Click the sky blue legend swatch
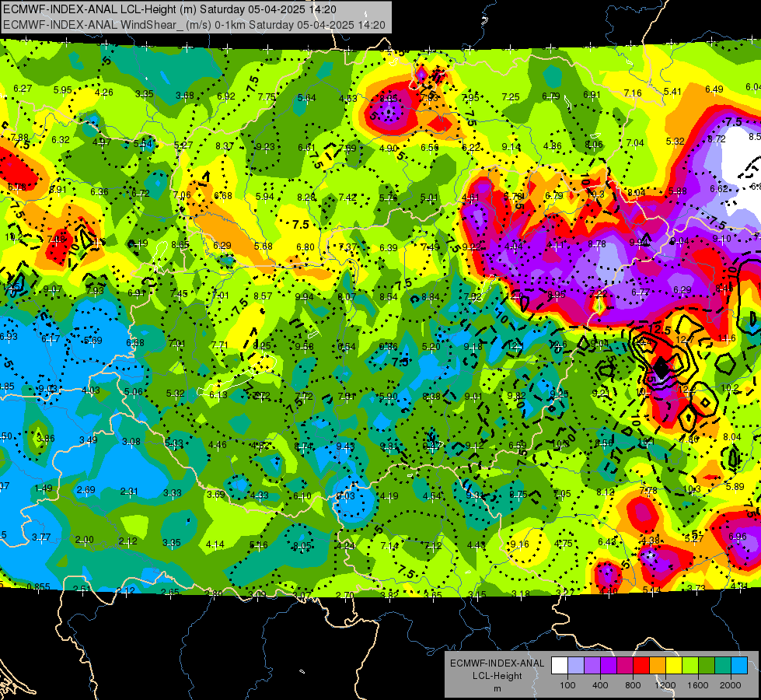Viewport: 761px width, 700px height. tap(739, 666)
